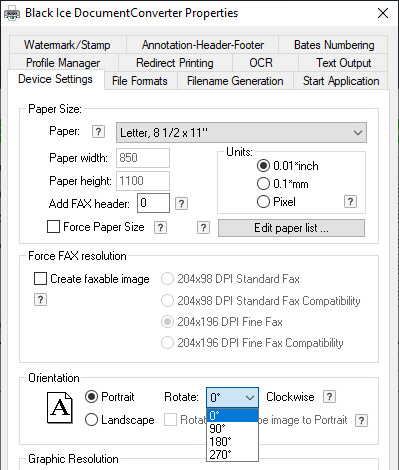The image size is (399, 470).
Task: Click the Edit paper list button
Action: (291, 228)
